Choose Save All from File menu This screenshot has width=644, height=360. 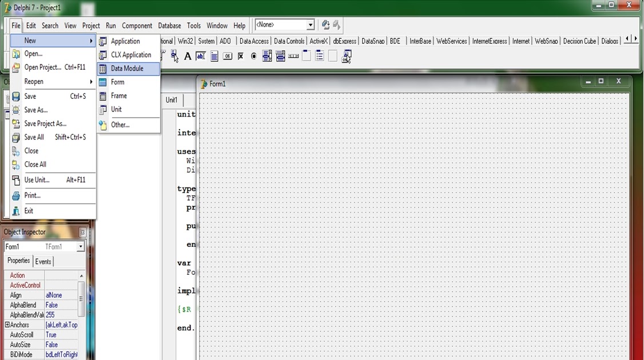pos(53,137)
